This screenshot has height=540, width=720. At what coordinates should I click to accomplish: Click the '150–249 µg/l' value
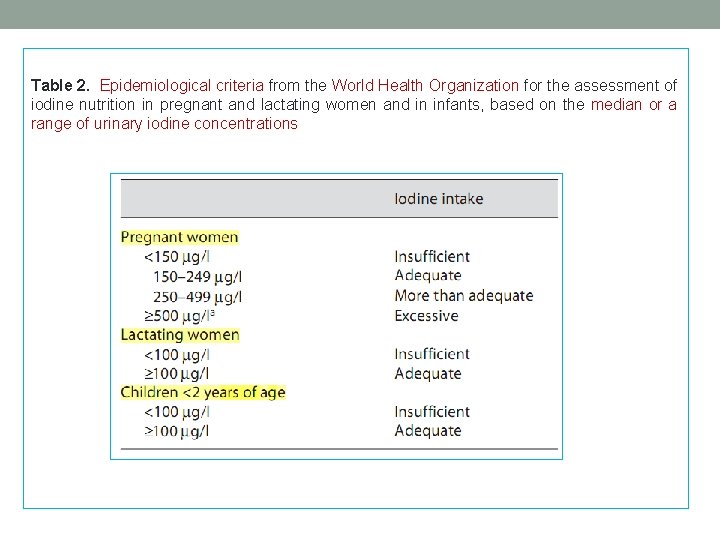click(x=197, y=277)
